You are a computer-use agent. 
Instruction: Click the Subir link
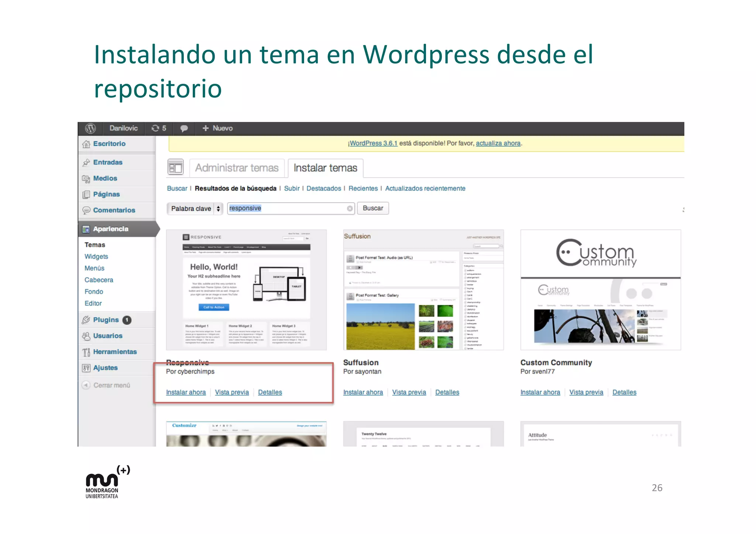click(x=292, y=188)
